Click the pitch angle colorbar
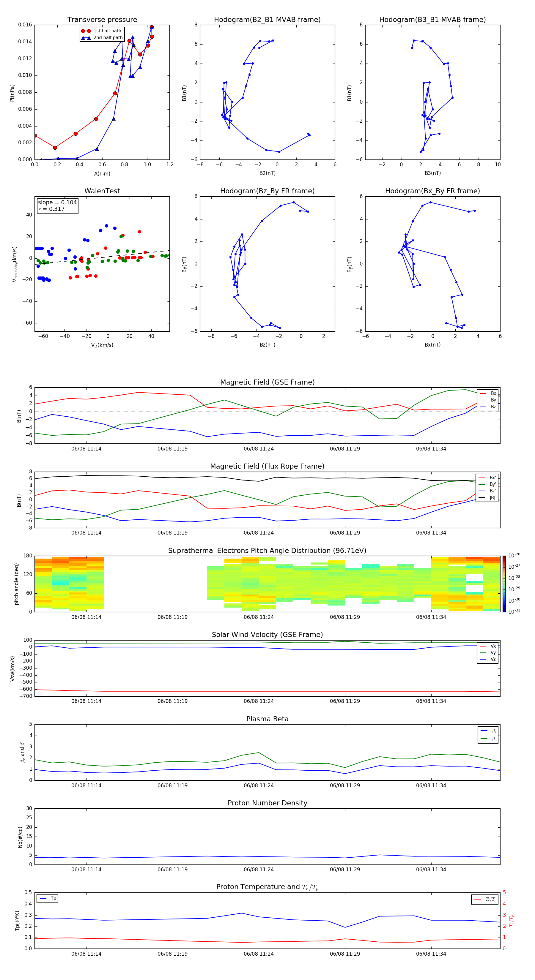The image size is (535, 980). click(x=504, y=584)
